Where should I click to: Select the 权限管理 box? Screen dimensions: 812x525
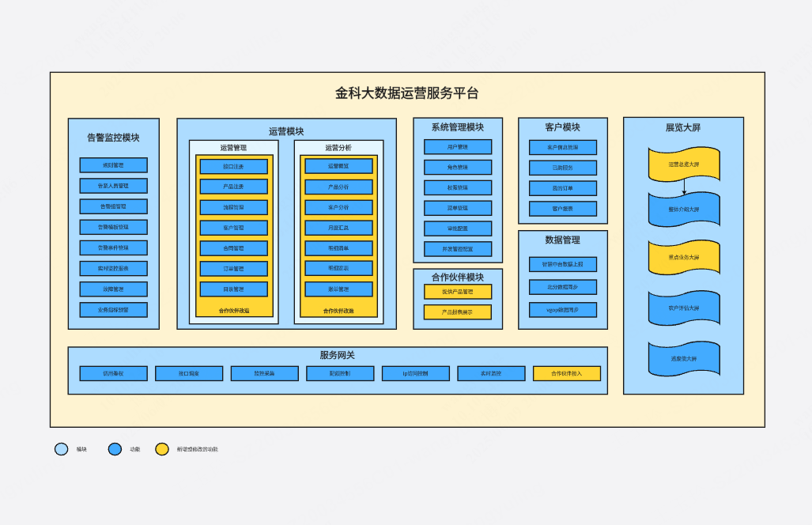(x=458, y=188)
